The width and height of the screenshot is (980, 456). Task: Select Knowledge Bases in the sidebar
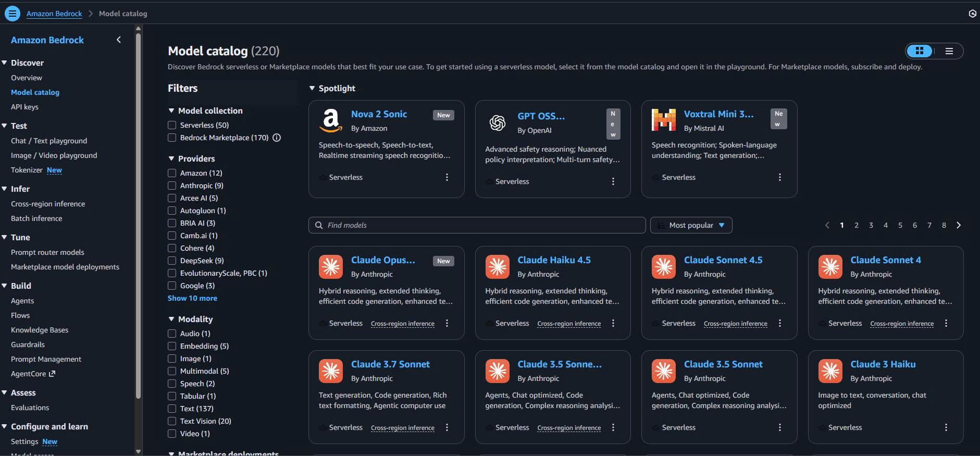(x=40, y=330)
